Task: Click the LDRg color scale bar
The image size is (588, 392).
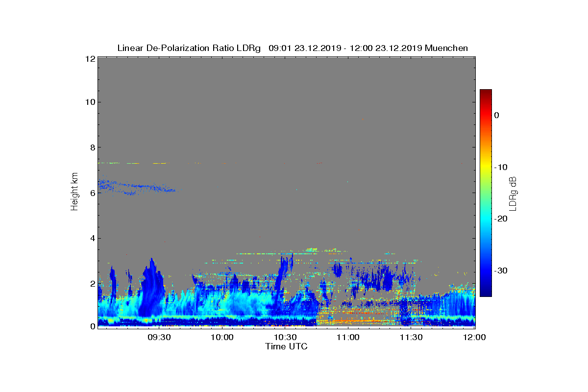Action: tap(486, 193)
